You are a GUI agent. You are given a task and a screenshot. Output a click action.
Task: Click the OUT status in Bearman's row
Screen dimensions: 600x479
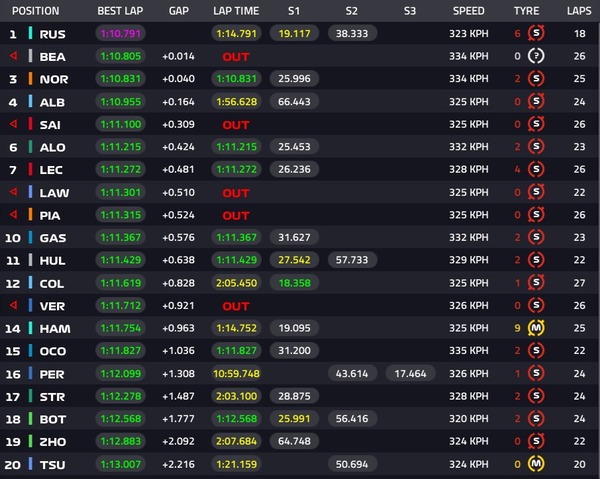pyautogui.click(x=236, y=57)
